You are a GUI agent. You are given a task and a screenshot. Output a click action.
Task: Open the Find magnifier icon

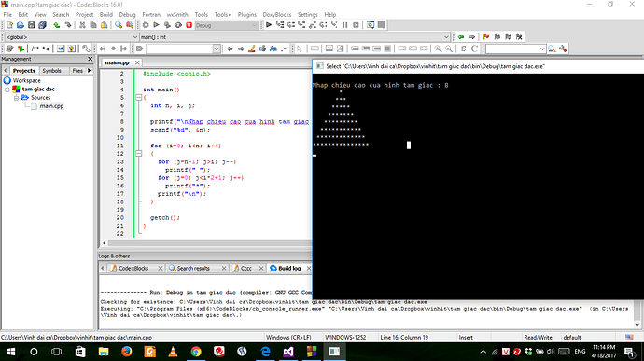(x=119, y=25)
